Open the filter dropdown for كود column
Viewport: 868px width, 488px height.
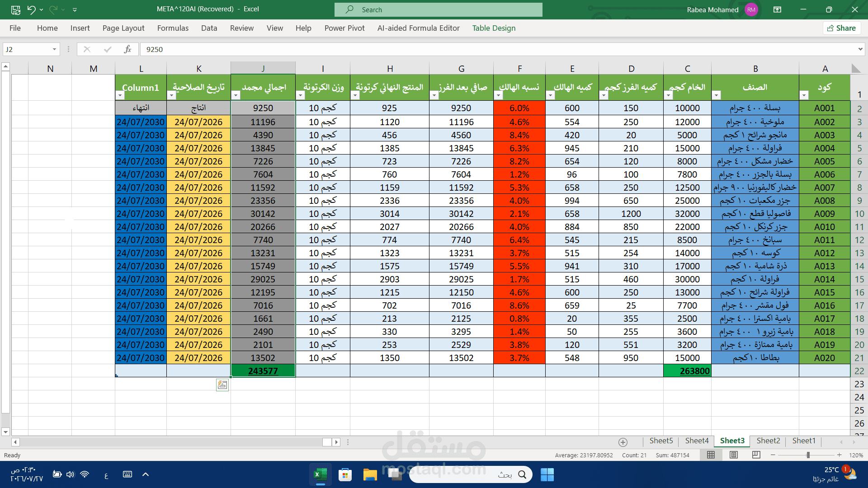pyautogui.click(x=804, y=95)
